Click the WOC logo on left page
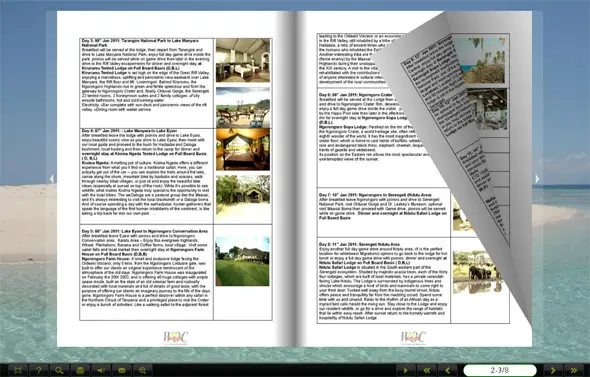The image size is (590, 377). 175,337
